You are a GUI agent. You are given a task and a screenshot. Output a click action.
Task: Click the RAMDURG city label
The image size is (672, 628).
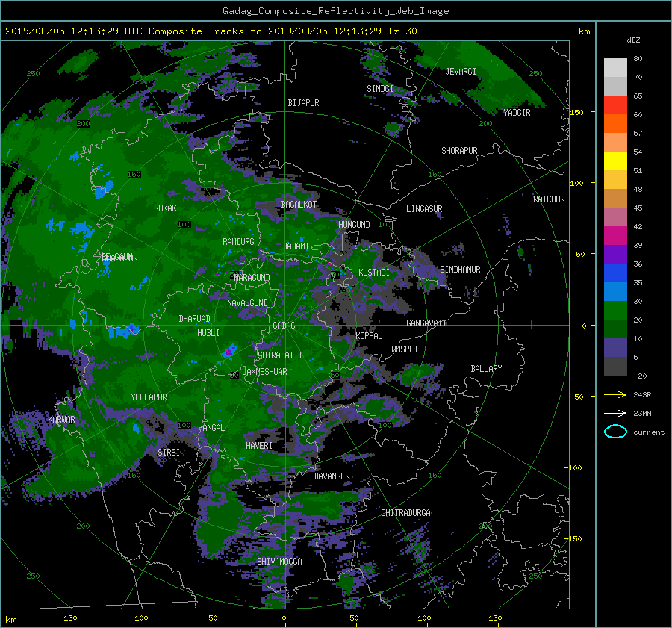point(238,242)
